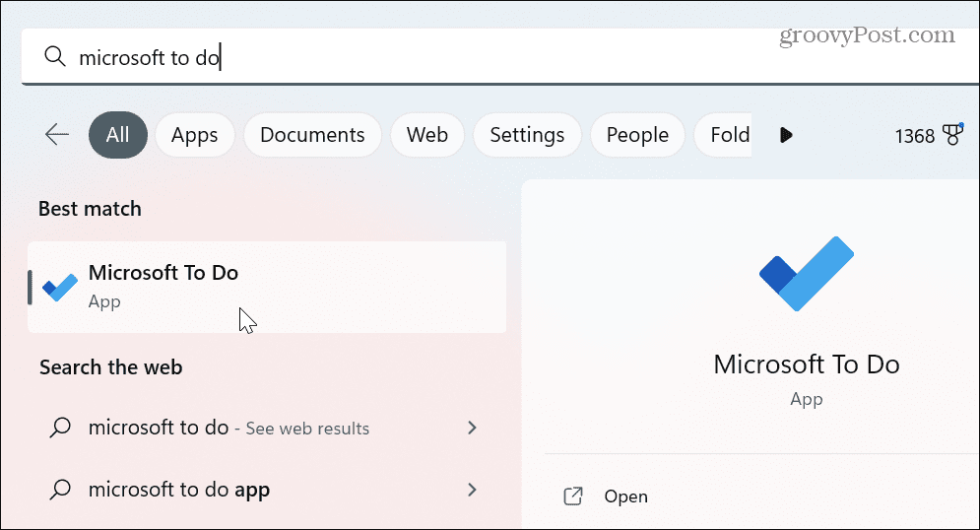
Task: Click the 'Search the web' heading
Action: (110, 366)
